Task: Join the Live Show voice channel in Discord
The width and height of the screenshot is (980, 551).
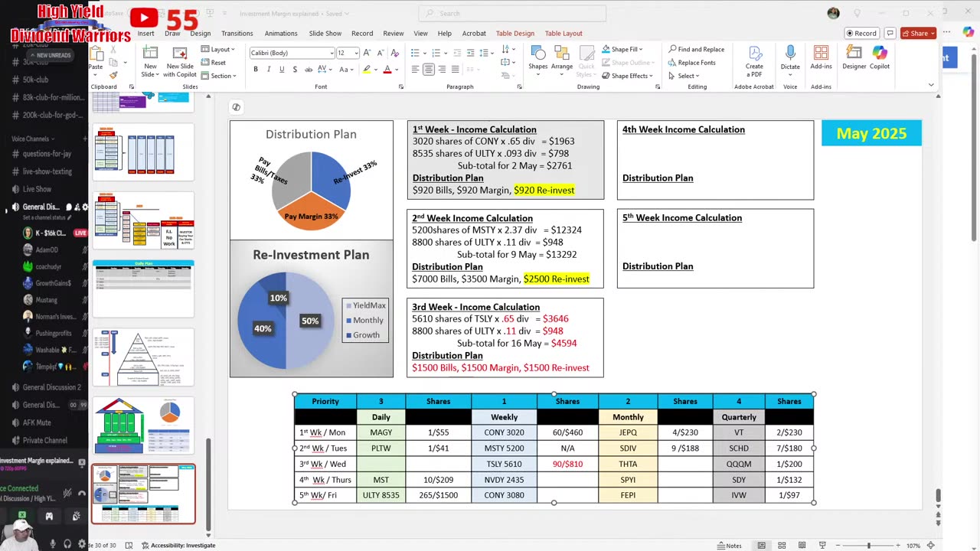Action: pyautogui.click(x=37, y=189)
